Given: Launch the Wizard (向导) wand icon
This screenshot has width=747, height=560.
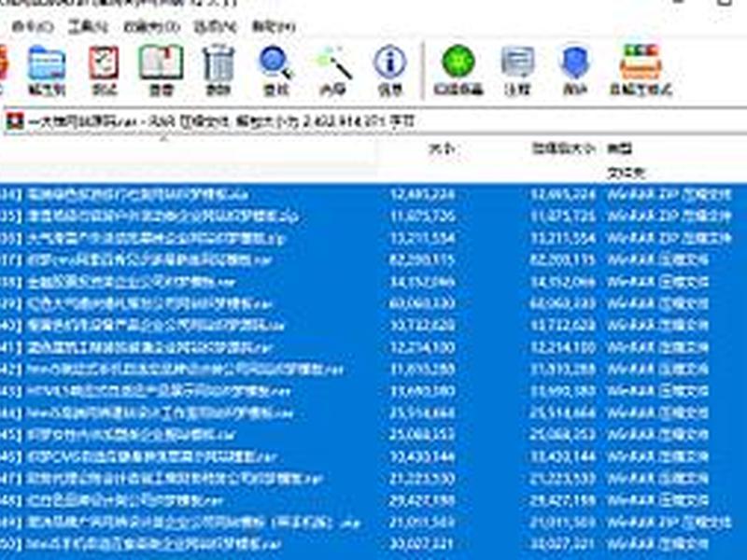Looking at the screenshot, I should click(333, 70).
